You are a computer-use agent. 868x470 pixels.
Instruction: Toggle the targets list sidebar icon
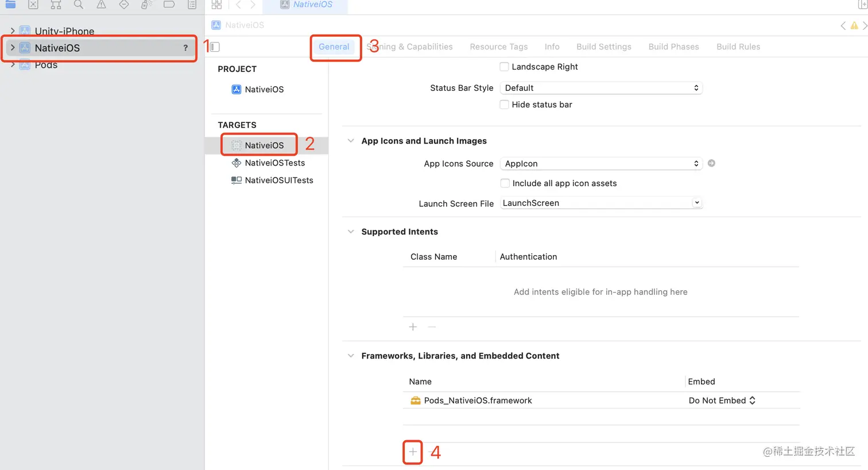(215, 47)
